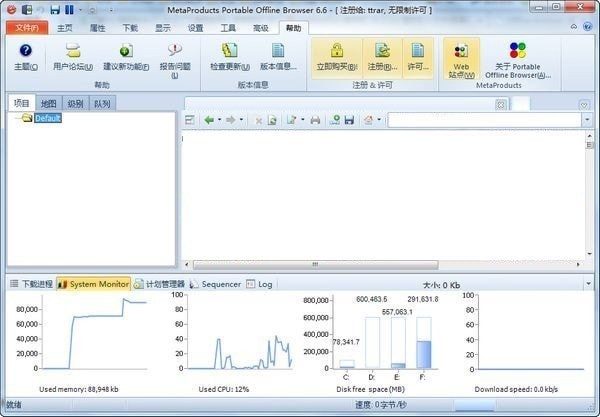Select the Default project folder

click(48, 118)
